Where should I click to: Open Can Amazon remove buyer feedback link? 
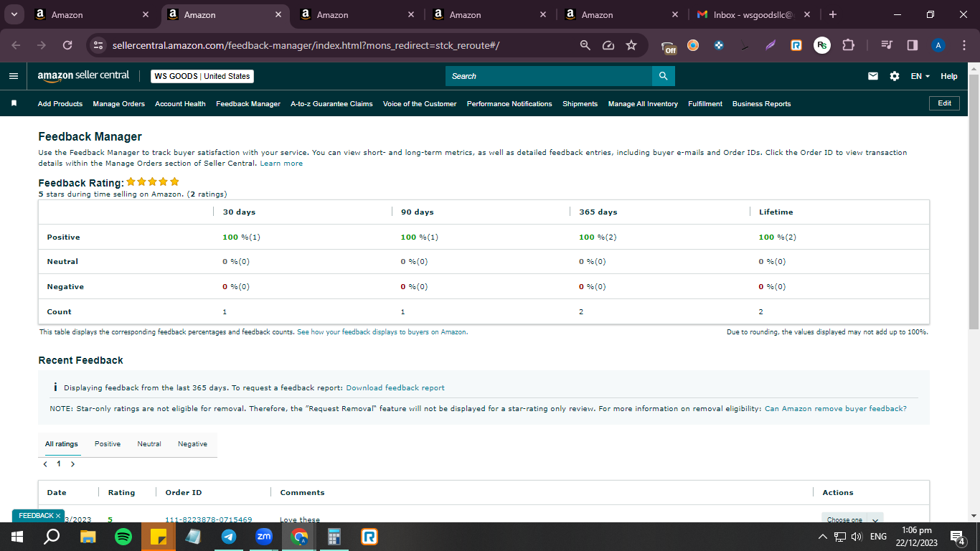click(x=836, y=409)
